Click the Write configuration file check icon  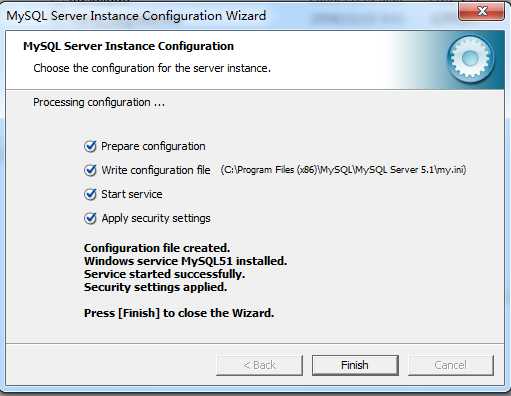[x=90, y=170]
